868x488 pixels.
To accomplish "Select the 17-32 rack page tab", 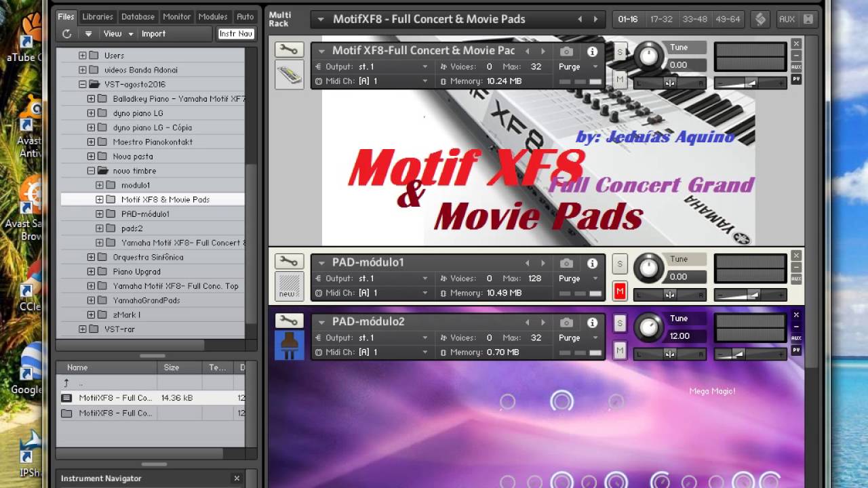I will pyautogui.click(x=661, y=19).
